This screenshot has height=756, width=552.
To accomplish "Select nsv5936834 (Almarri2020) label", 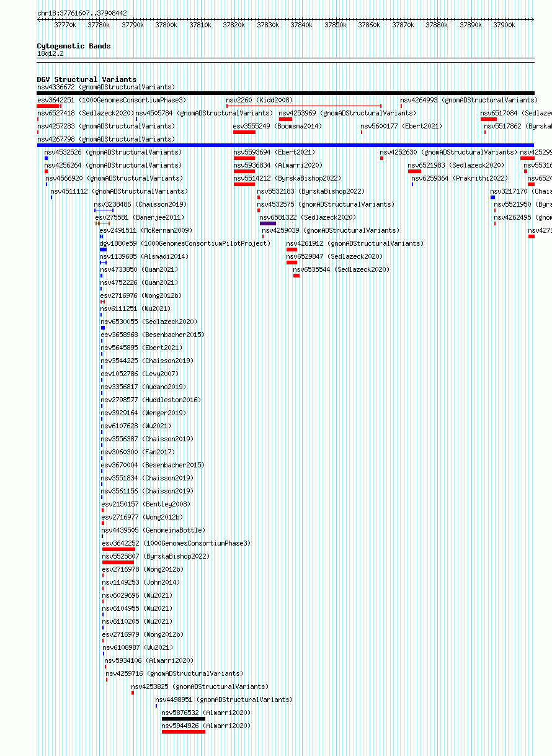I will pos(278,165).
